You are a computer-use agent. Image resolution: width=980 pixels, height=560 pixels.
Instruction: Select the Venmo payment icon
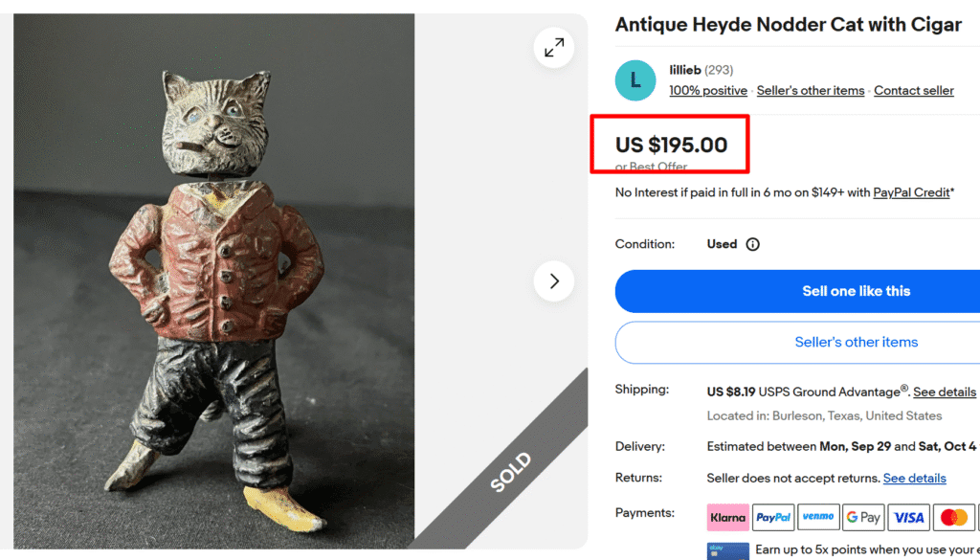[818, 517]
